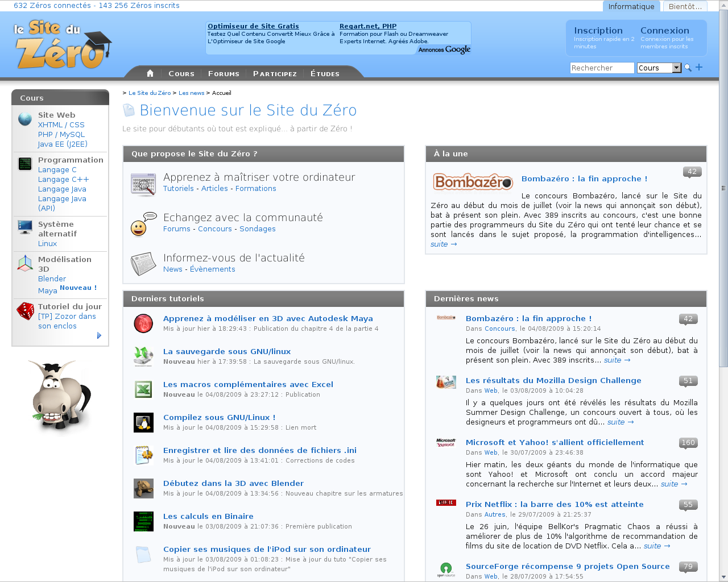Switch to the Informatique tab
Image resolution: width=728 pixels, height=582 pixels.
tap(631, 6)
